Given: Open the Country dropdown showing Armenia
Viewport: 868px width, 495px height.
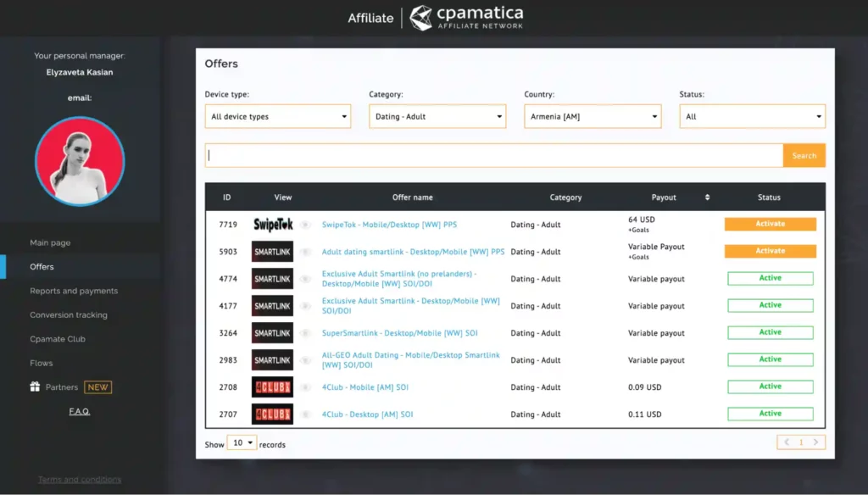Looking at the screenshot, I should pos(592,116).
